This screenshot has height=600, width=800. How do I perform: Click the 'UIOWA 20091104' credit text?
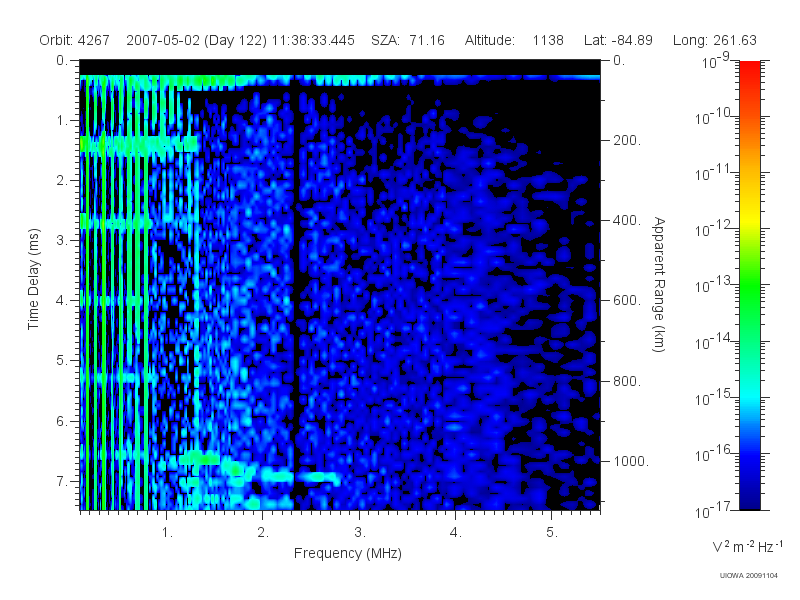click(748, 576)
